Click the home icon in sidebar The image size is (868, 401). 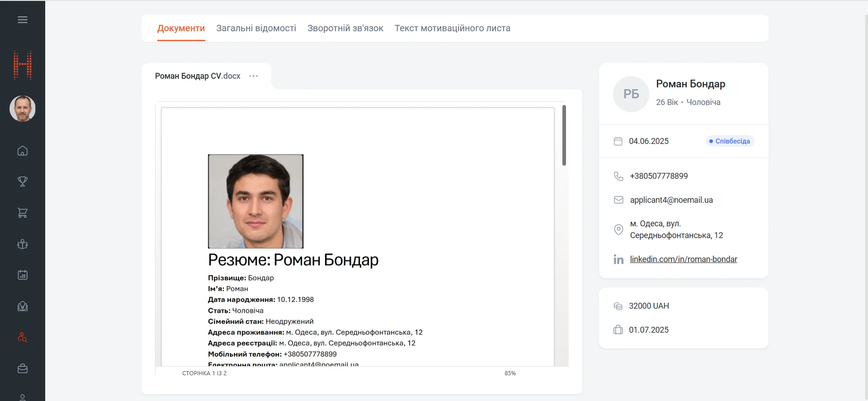coord(23,151)
